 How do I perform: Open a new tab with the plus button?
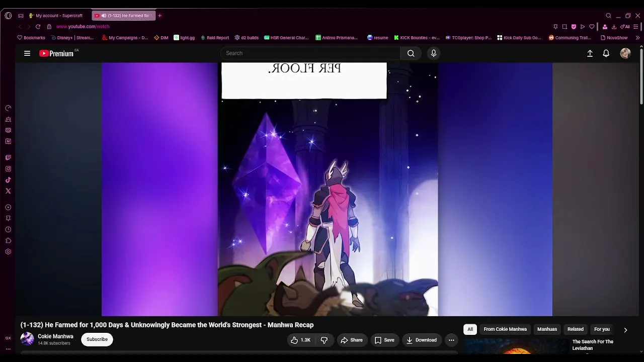tap(159, 16)
